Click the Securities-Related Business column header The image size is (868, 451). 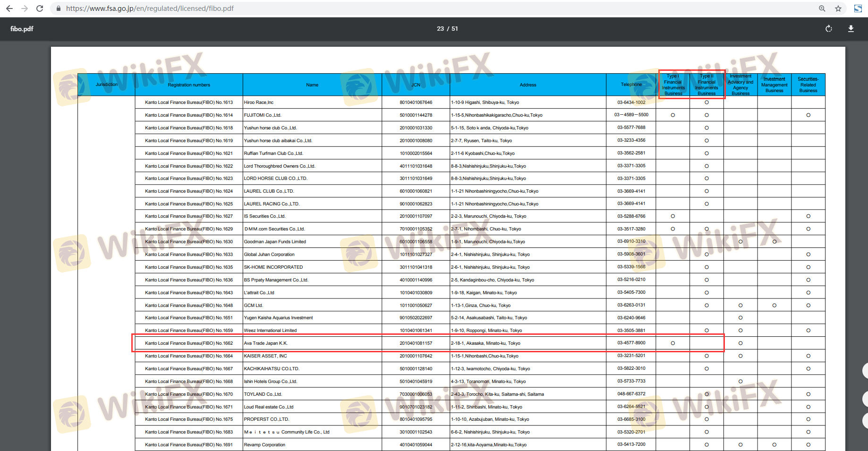click(x=808, y=85)
